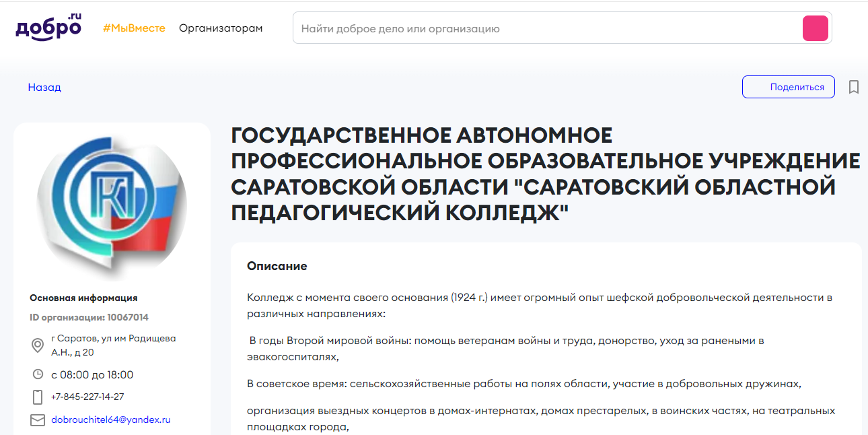Click the Поделиться share button
Image resolution: width=868 pixels, height=435 pixels.
(788, 86)
